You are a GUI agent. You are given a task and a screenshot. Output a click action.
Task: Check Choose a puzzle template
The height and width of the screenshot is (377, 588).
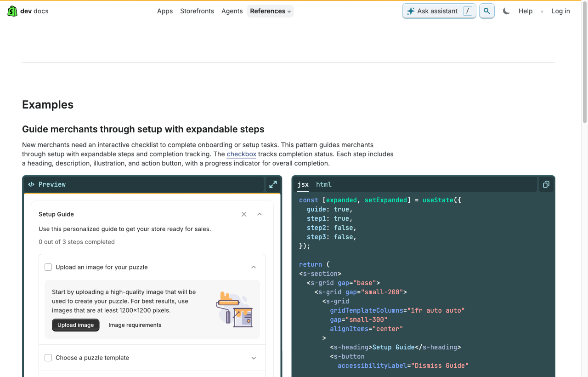tap(48, 358)
